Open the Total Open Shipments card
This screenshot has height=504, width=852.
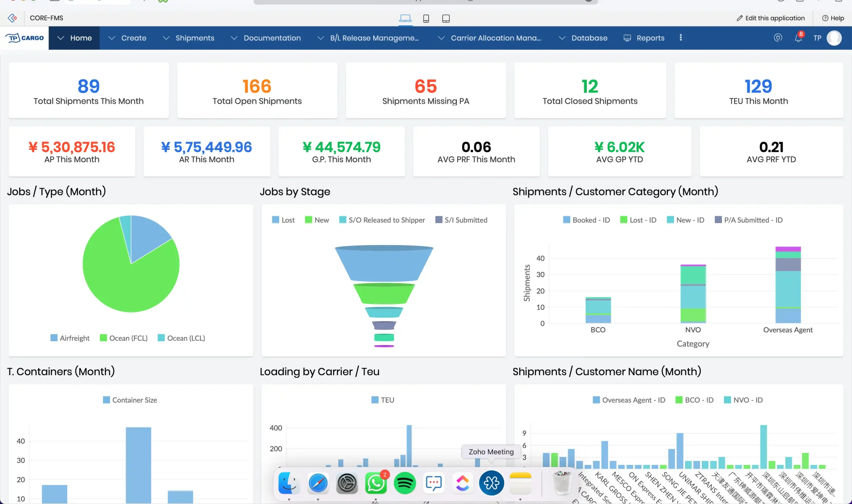pyautogui.click(x=257, y=90)
